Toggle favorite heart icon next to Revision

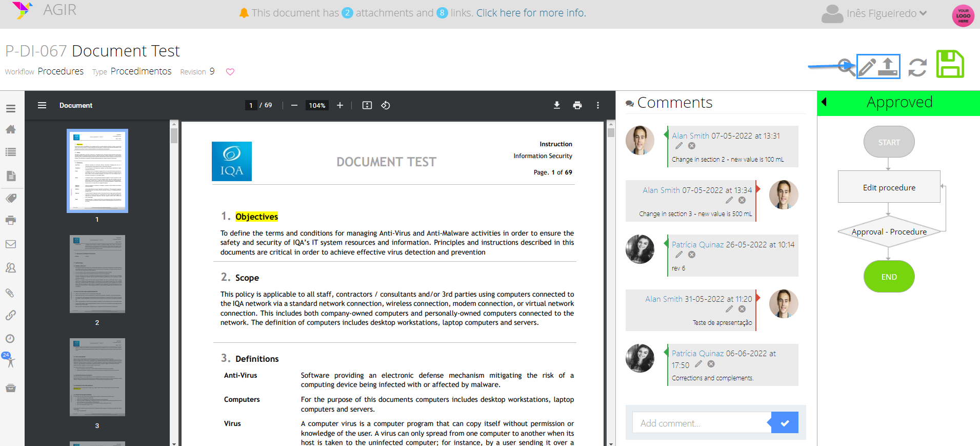tap(230, 72)
